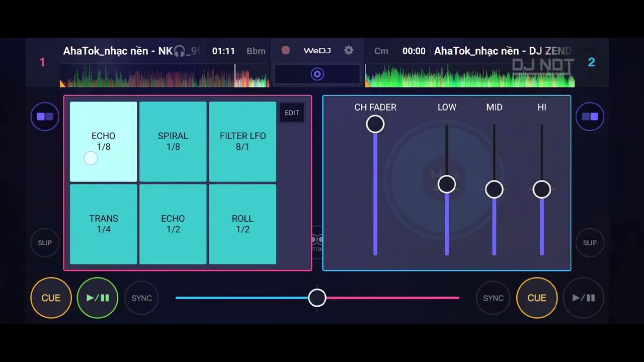The image size is (644, 362).
Task: Trigger the ECHO 1/2 effect pad
Action: [x=173, y=224]
